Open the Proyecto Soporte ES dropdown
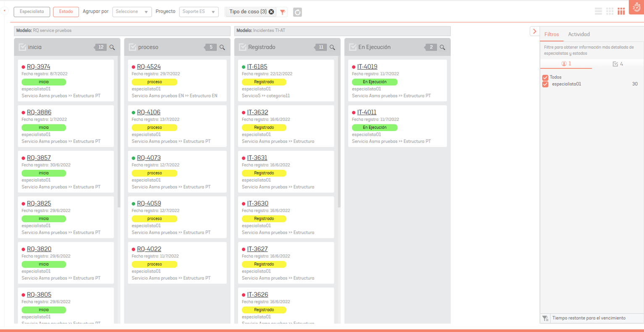Viewport: 644px width, 332px height. coord(199,12)
